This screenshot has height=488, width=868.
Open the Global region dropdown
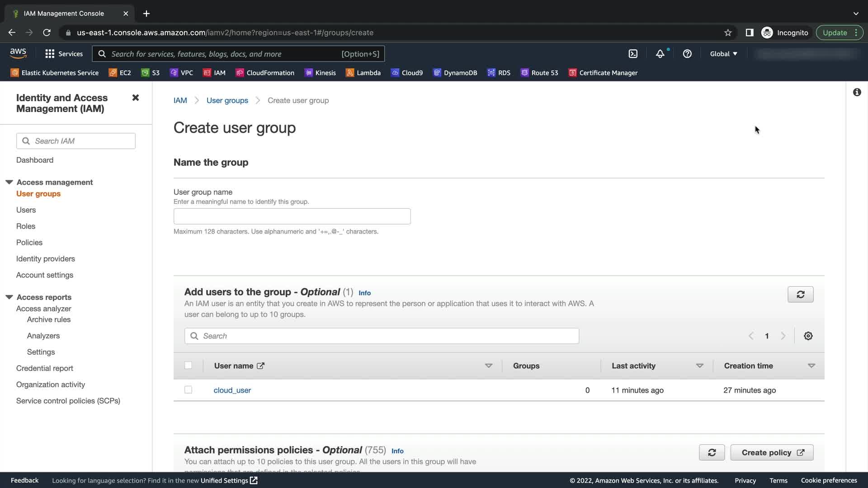(723, 54)
